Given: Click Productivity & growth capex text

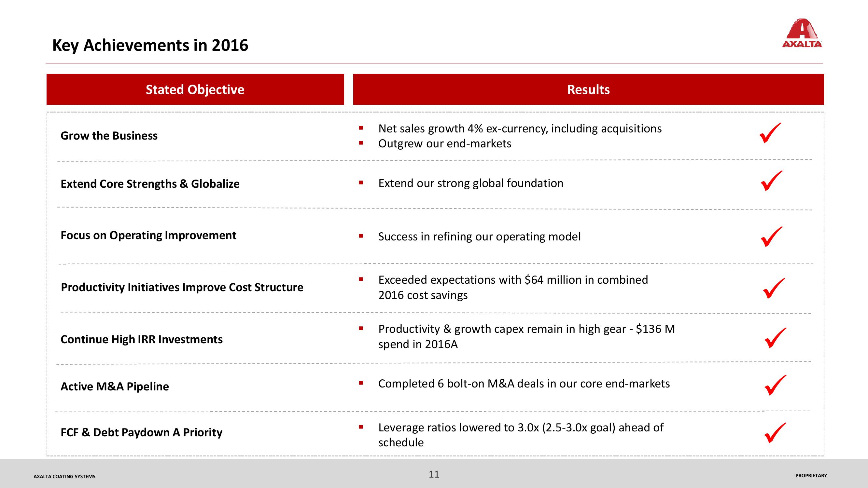Looking at the screenshot, I should pyautogui.click(x=527, y=336).
